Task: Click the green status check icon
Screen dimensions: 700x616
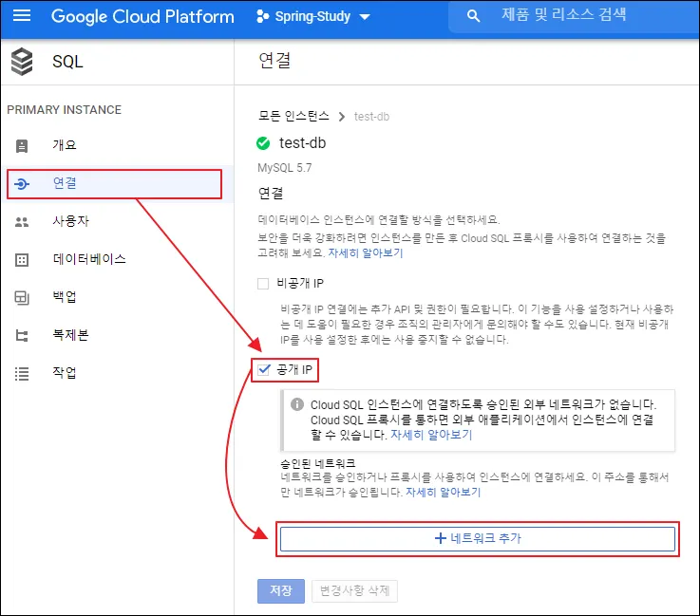Action: (263, 143)
